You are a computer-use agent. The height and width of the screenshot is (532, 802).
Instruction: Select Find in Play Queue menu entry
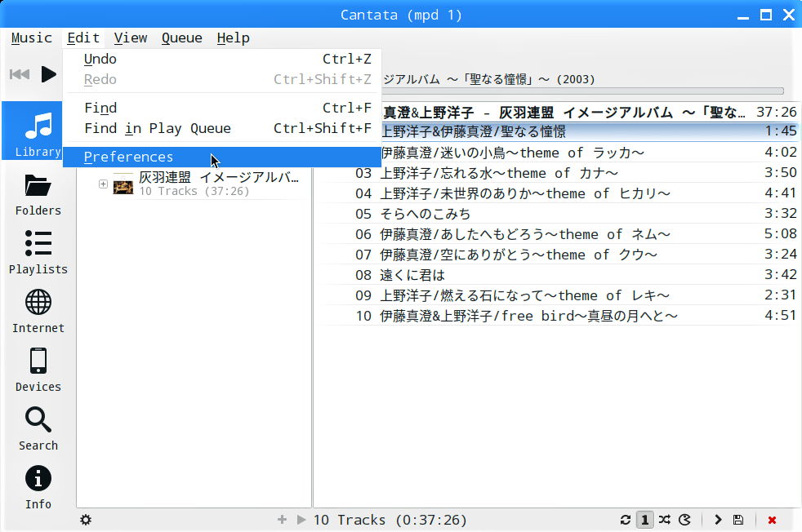[x=222, y=128]
